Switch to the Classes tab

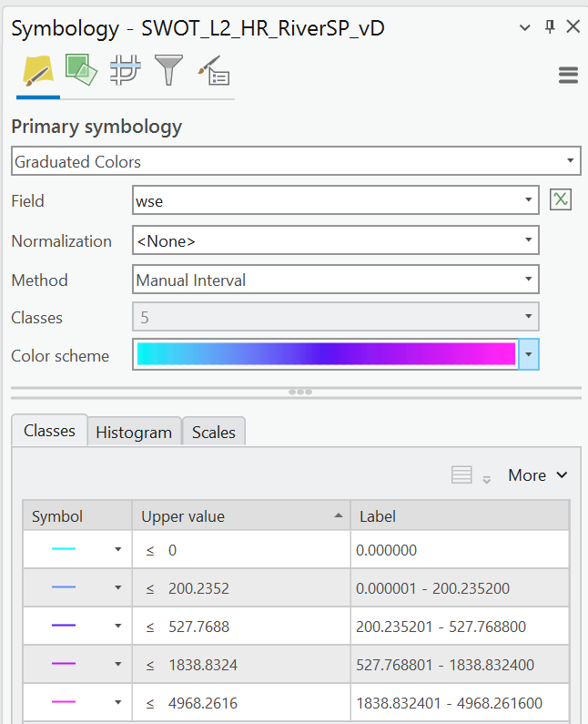[x=49, y=431]
